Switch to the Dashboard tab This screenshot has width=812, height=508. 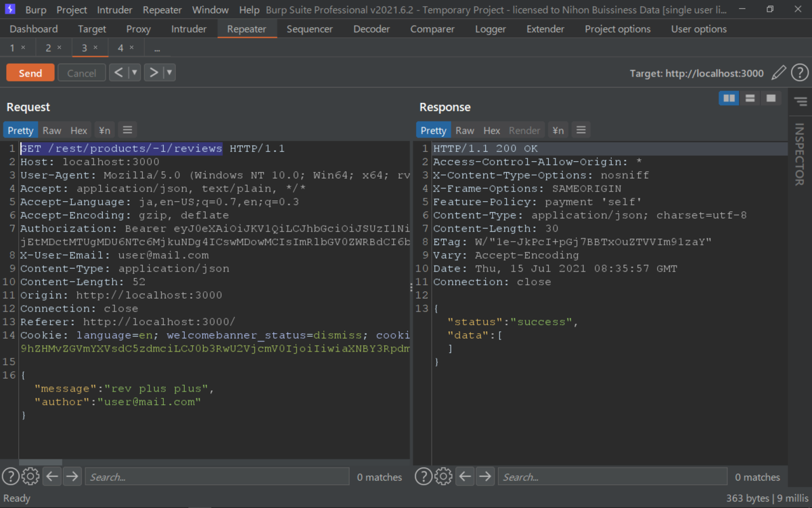34,29
